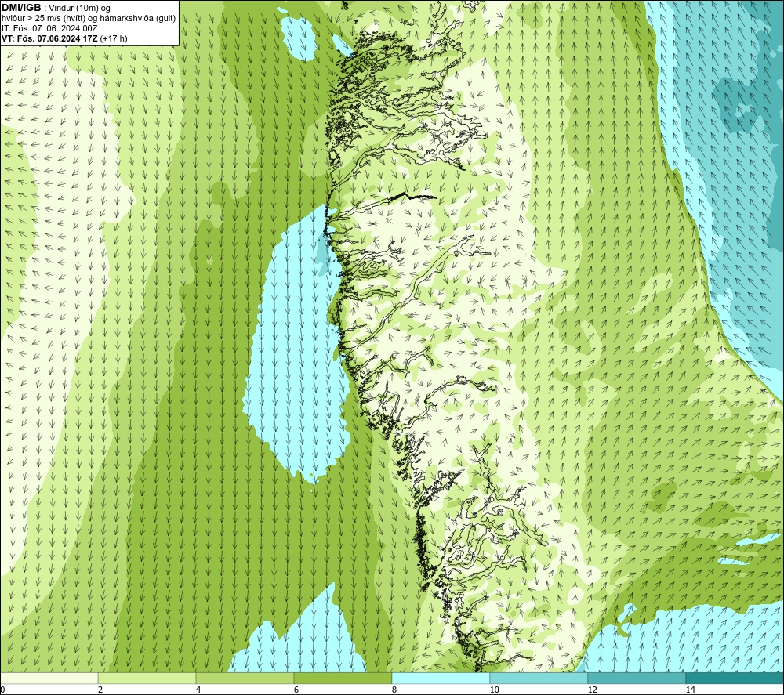This screenshot has width=784, height=695.
Task: Click the darker green 6–8 legend segment
Action: (343, 679)
